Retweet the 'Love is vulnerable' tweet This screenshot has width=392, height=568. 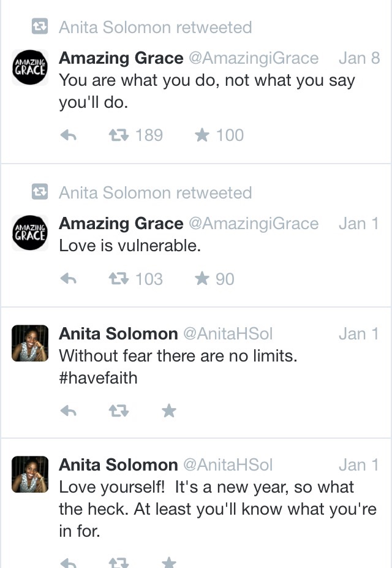click(119, 279)
